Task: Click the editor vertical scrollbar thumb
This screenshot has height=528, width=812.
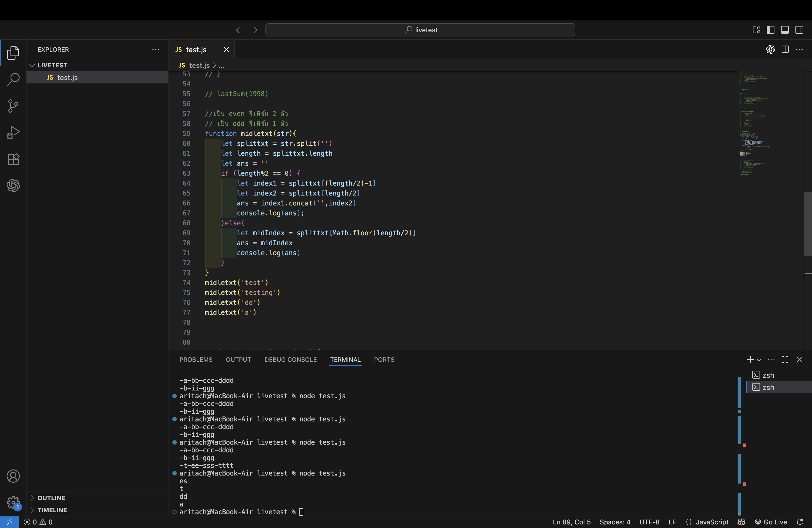Action: [808, 223]
